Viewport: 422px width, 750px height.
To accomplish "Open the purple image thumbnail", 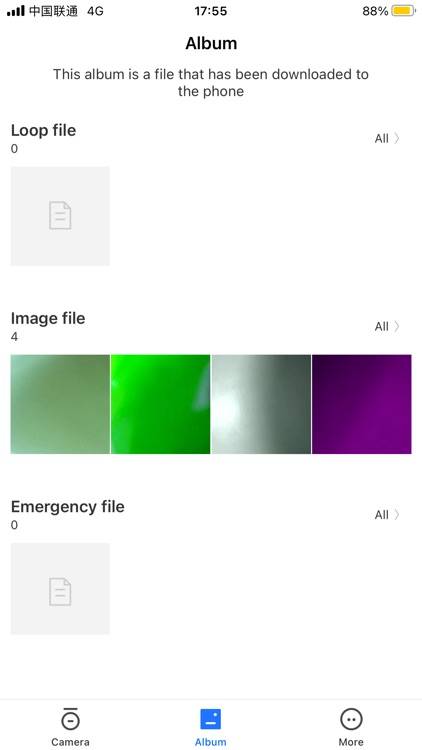I will click(362, 404).
